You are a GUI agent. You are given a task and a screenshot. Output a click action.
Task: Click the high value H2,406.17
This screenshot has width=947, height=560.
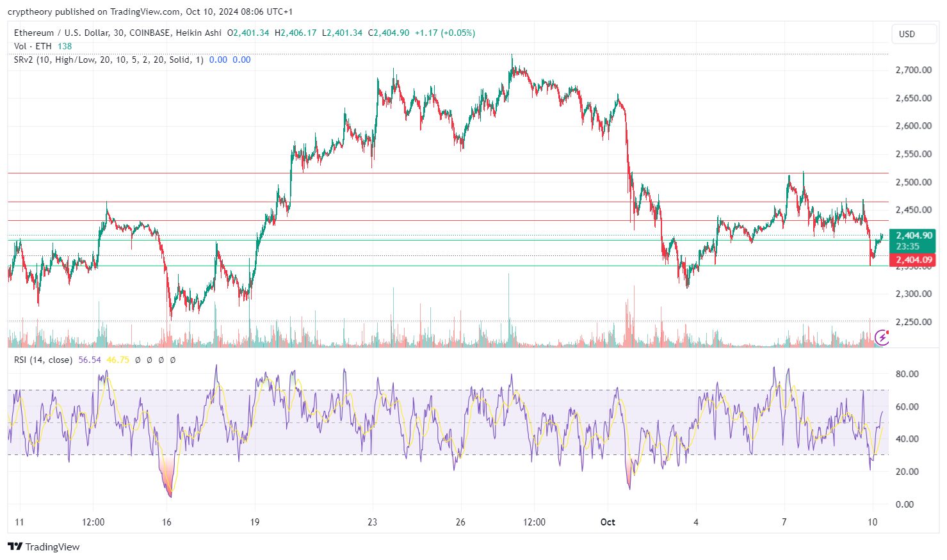[x=295, y=33]
